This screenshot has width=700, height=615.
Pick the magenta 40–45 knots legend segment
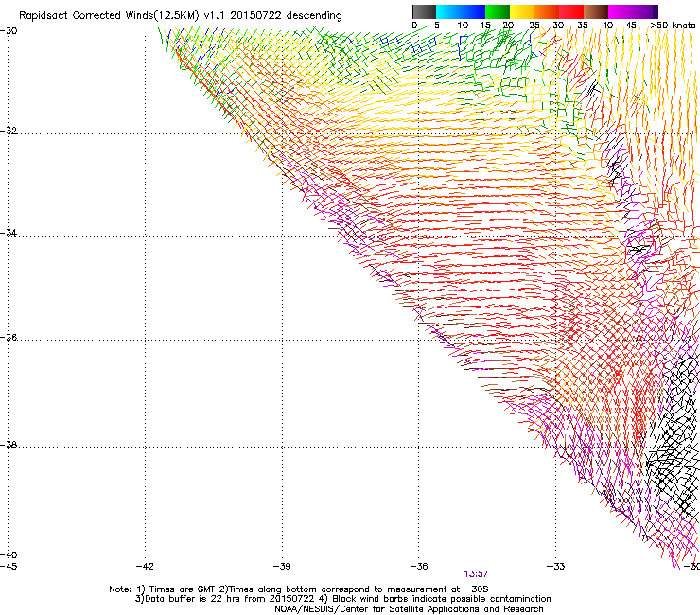[621, 11]
